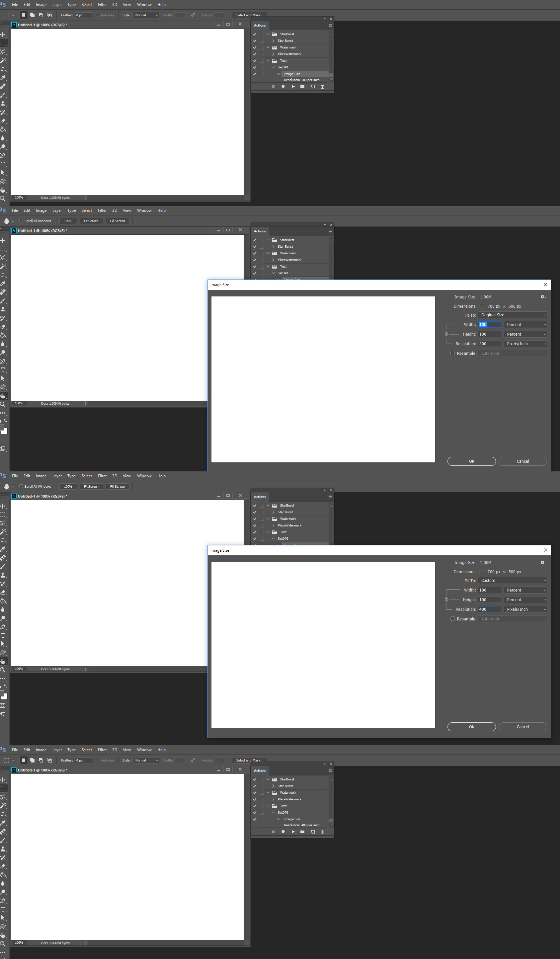Open Fit To dropdown showing Original Size
This screenshot has height=959, width=560.
[x=513, y=315]
